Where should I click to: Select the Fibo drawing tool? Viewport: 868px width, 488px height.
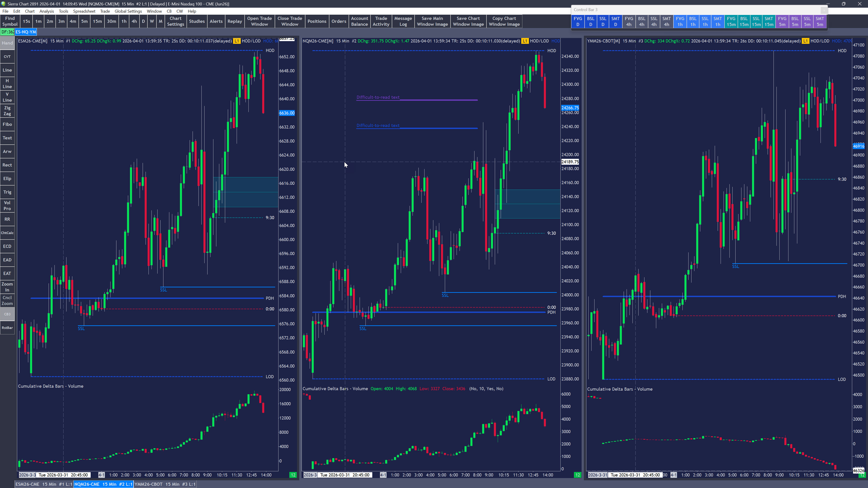(x=7, y=124)
